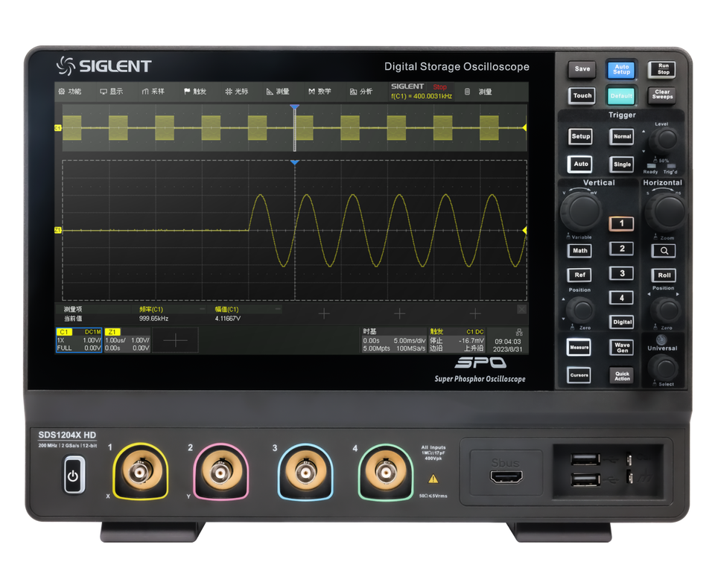Open the 触发 (Trigger) menu

click(x=194, y=92)
